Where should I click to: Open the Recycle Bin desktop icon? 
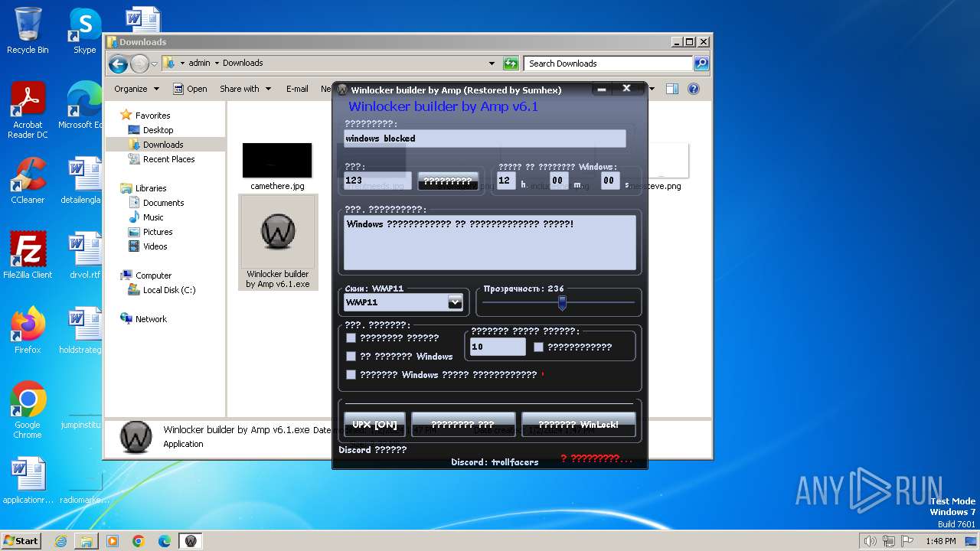click(28, 31)
